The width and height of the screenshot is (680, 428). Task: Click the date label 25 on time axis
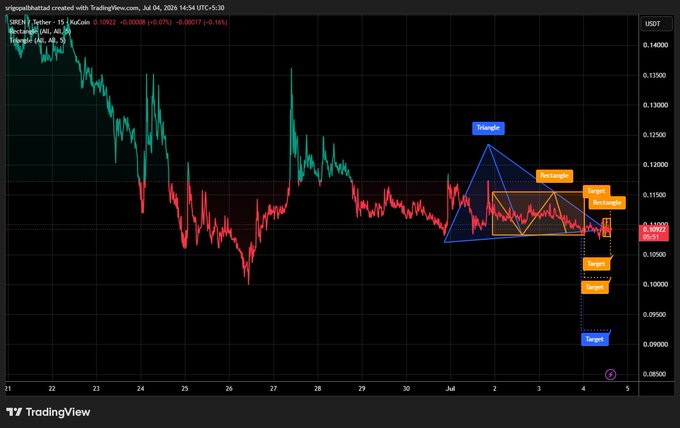(185, 389)
